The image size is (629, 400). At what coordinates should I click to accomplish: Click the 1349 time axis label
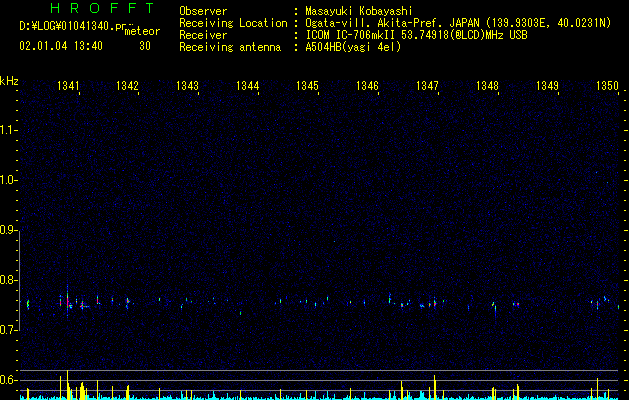pyautogui.click(x=548, y=85)
